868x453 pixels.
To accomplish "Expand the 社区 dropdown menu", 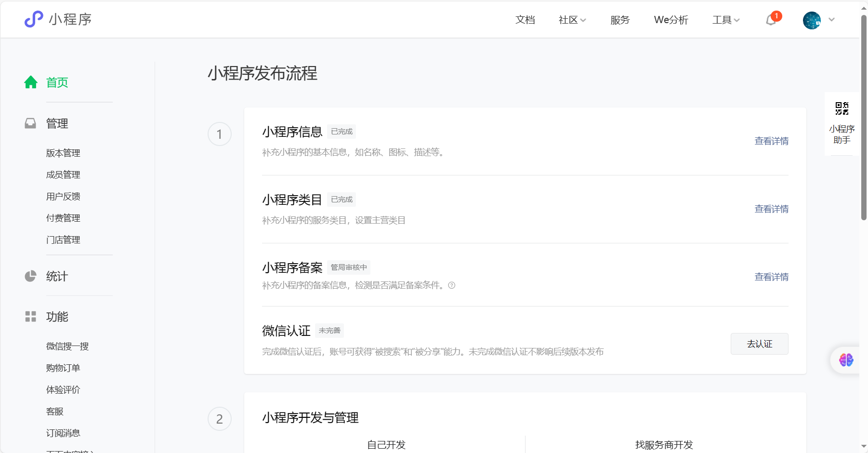I will [572, 20].
